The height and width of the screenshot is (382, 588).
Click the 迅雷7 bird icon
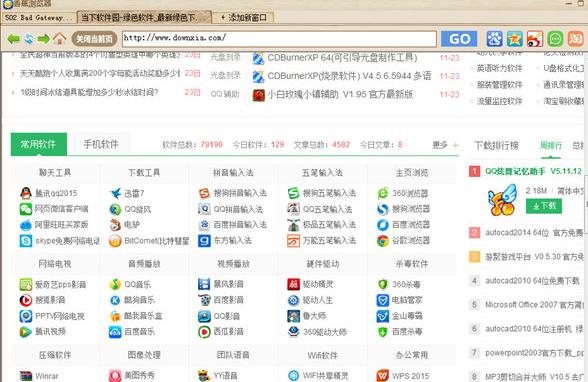click(x=115, y=193)
